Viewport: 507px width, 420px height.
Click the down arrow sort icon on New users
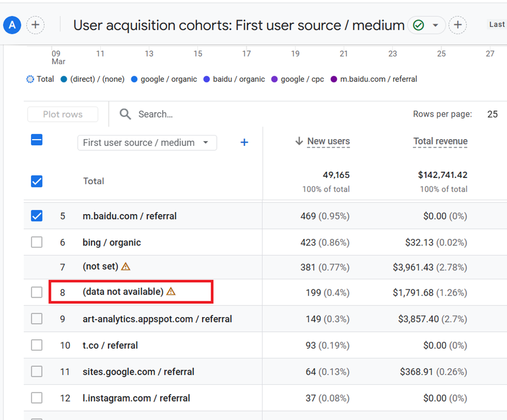point(299,141)
